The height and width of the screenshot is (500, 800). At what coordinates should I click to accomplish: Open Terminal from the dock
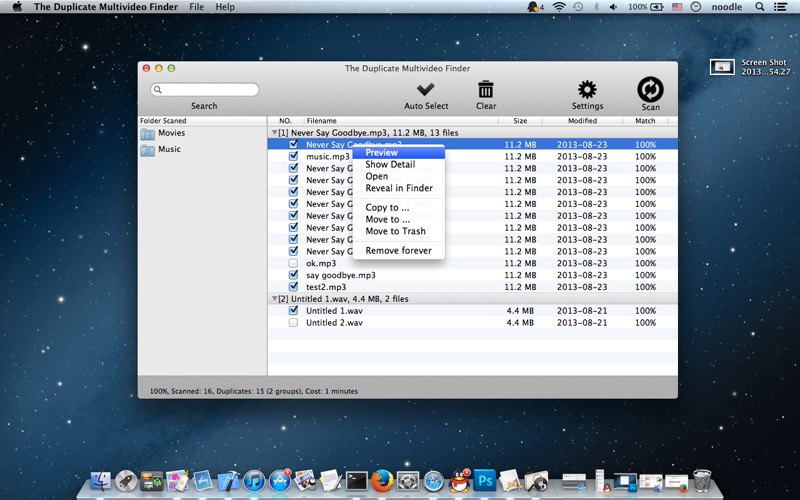pos(356,481)
